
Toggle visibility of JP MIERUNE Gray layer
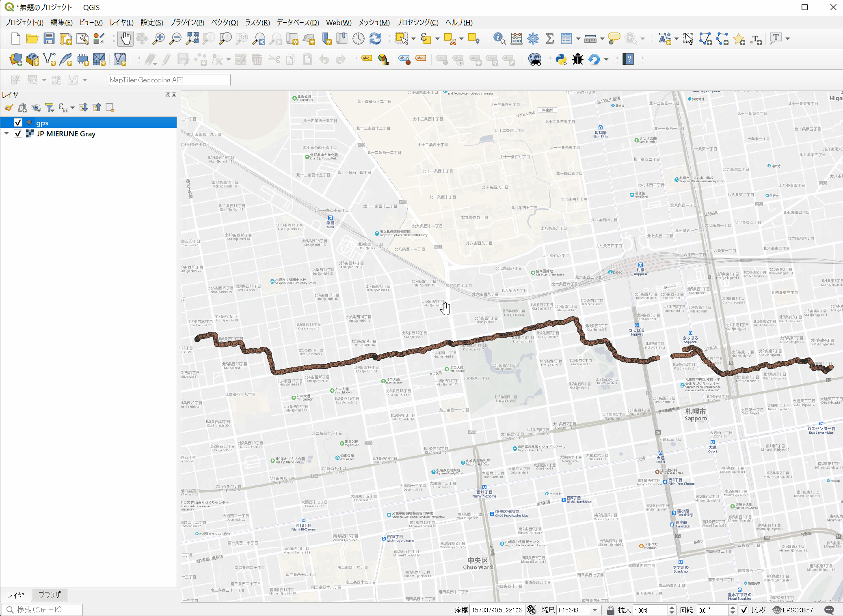(x=18, y=134)
